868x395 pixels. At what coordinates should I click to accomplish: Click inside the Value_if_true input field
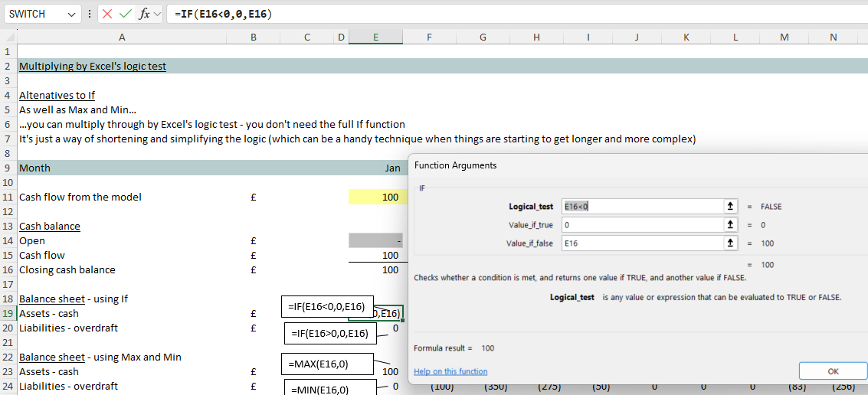(642, 225)
